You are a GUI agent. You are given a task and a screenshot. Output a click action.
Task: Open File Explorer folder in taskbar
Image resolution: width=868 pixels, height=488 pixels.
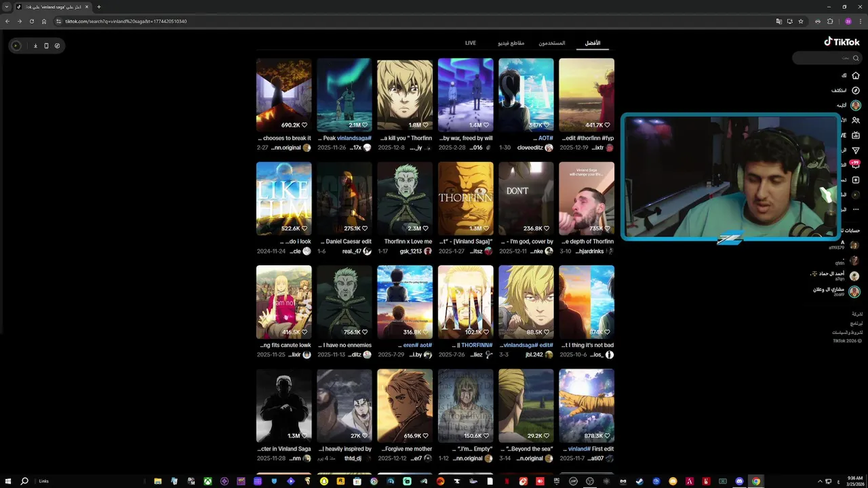(x=158, y=481)
